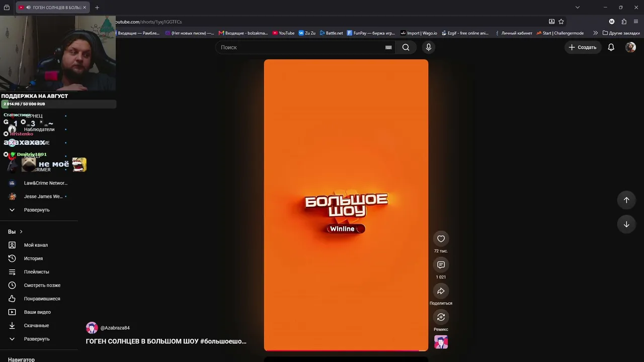The height and width of the screenshot is (362, 644).
Task: Go to next short with down arrow
Action: (626, 224)
